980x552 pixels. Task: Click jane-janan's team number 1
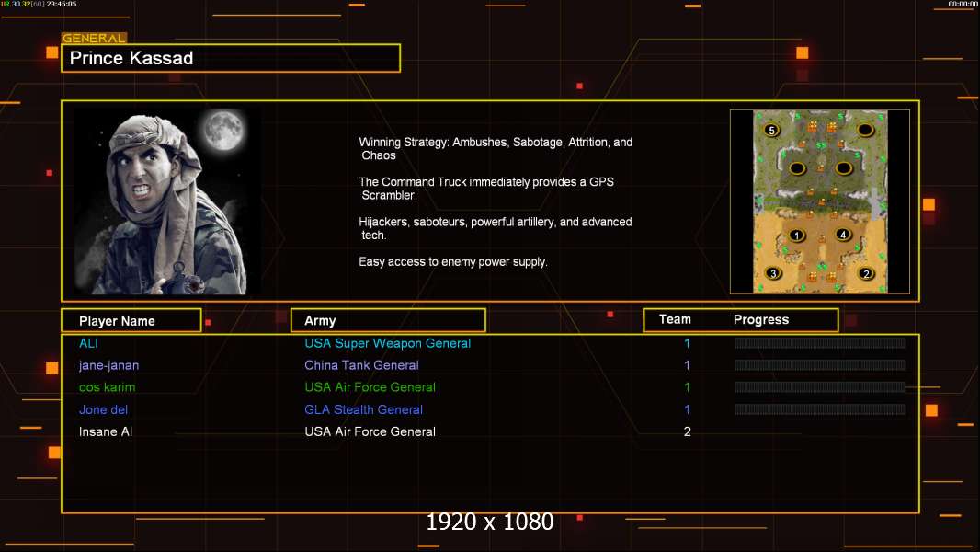(687, 365)
